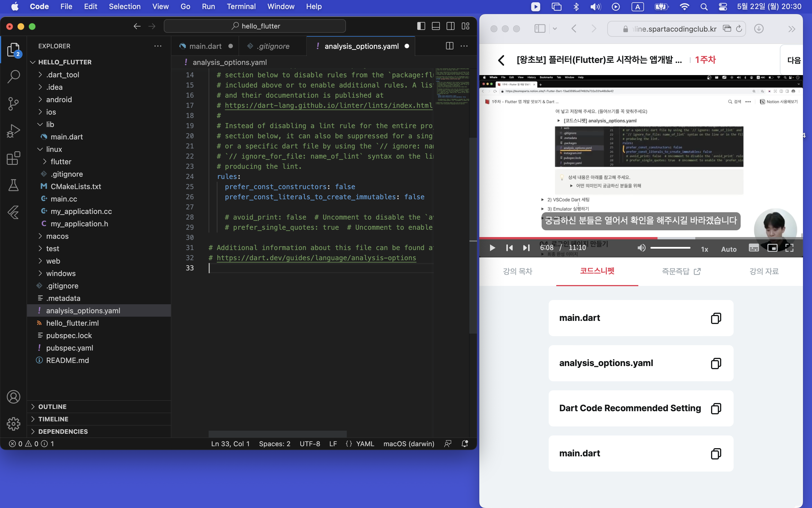Viewport: 812px width, 508px height.
Task: Switch to the main.dart editor tab
Action: click(205, 46)
